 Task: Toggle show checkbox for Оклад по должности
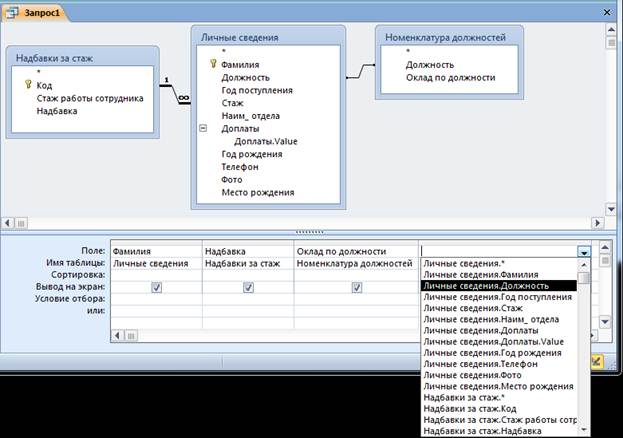point(356,287)
